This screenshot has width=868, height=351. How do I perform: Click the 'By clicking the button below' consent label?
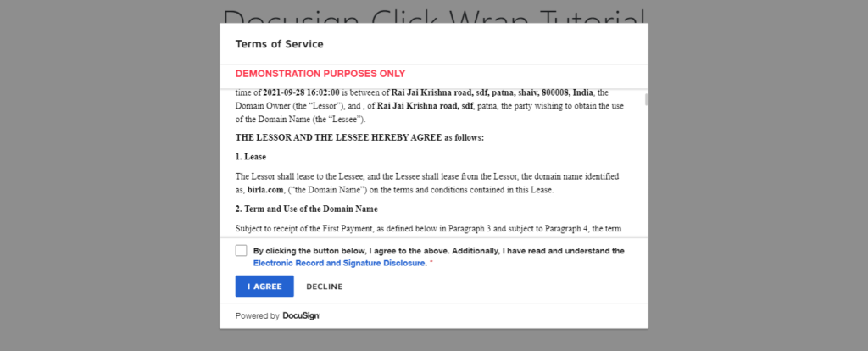[439, 251]
